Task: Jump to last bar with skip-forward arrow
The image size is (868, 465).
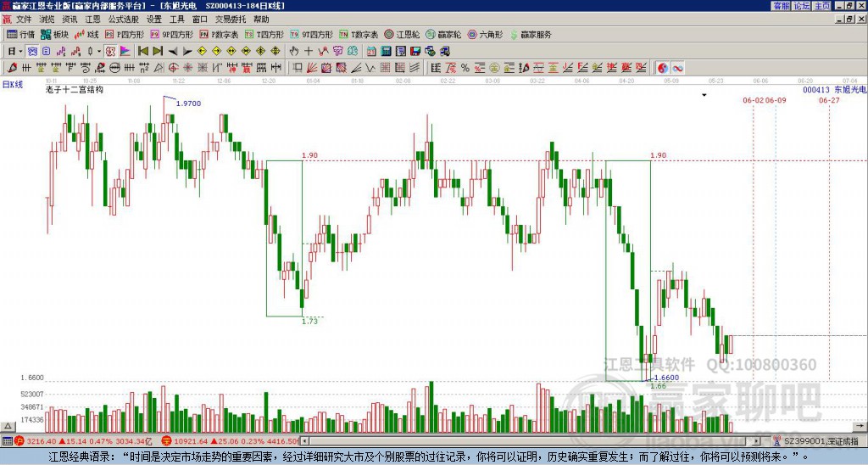Action: [158, 52]
